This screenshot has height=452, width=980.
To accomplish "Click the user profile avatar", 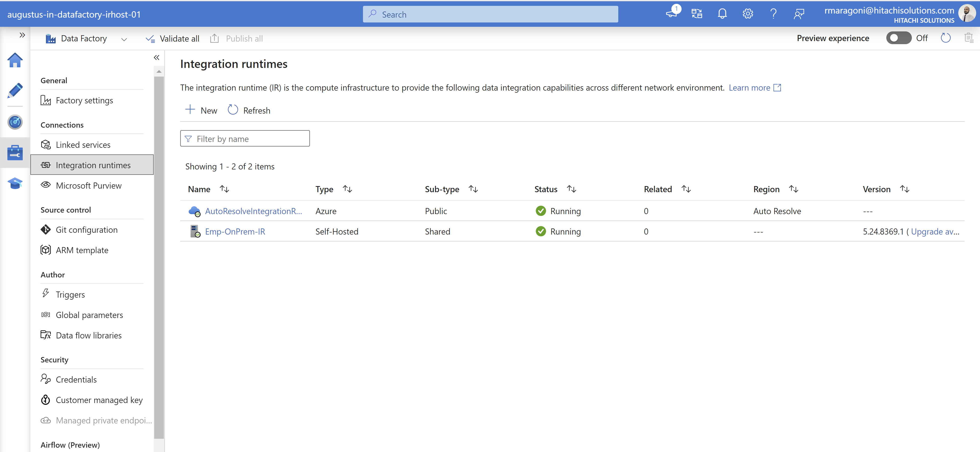I will [967, 14].
